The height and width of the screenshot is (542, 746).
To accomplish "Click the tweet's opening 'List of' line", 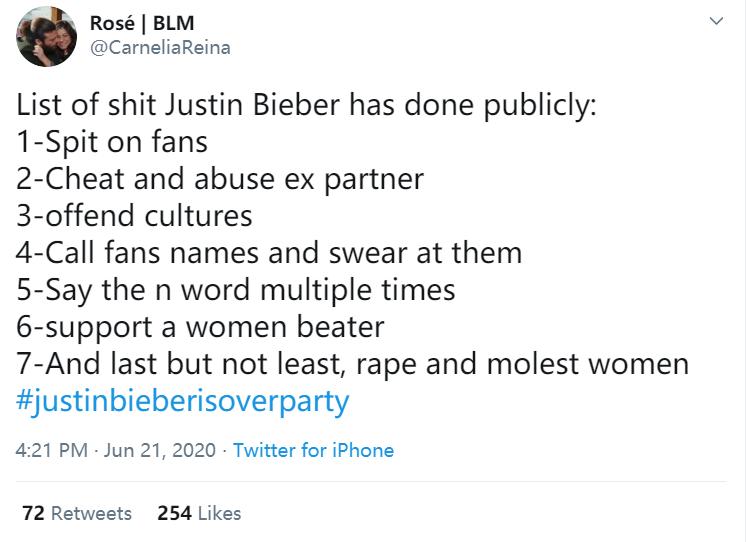I will coord(307,105).
